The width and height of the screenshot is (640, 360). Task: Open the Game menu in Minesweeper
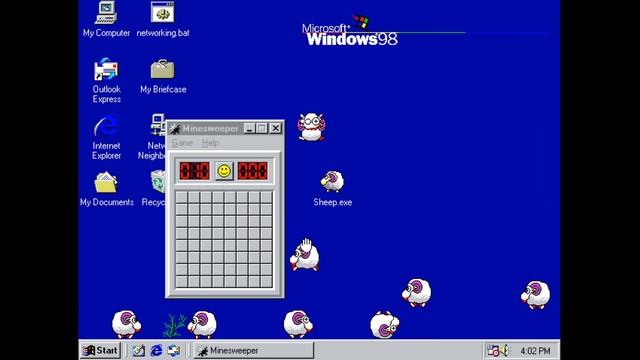click(x=182, y=143)
